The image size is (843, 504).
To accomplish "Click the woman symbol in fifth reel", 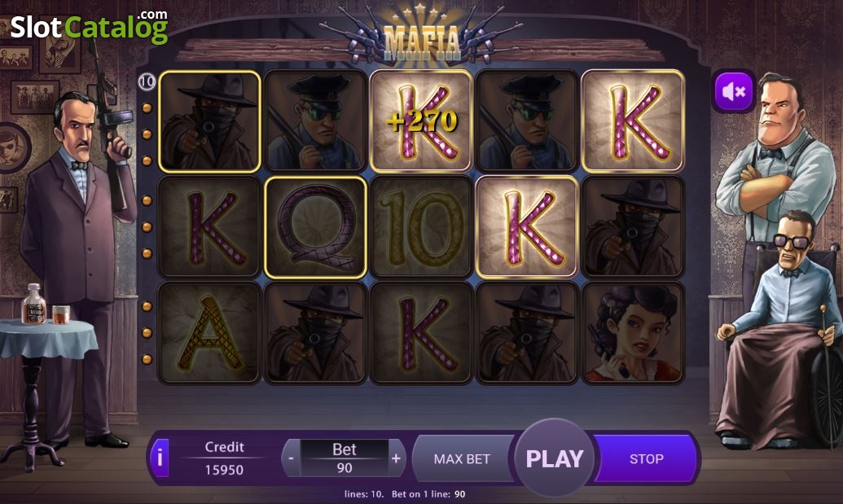I will (633, 332).
